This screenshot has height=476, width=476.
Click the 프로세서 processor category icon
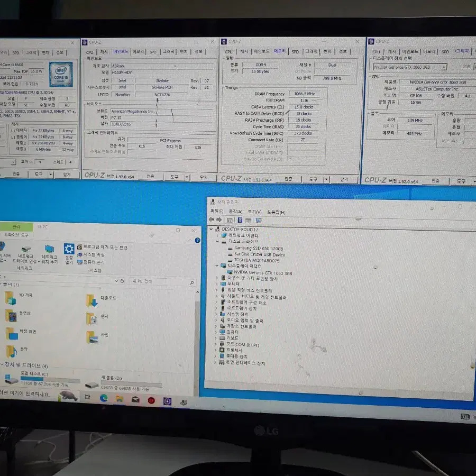point(222,350)
